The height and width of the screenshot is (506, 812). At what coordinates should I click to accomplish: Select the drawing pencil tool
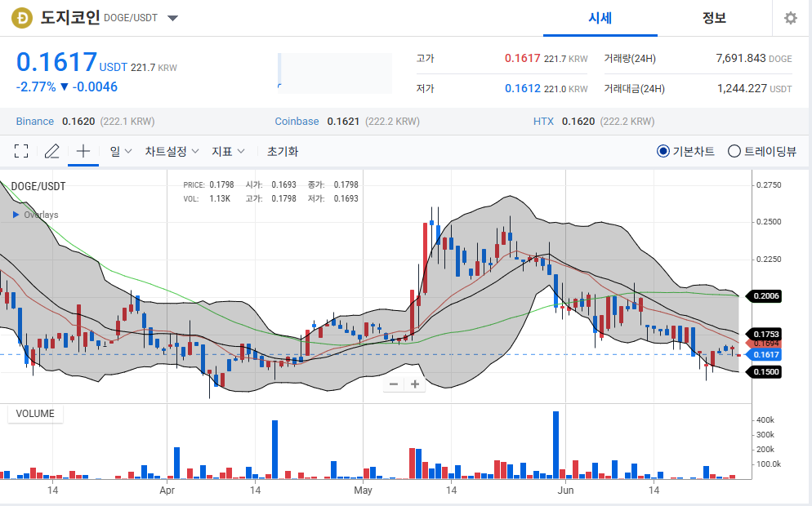51,151
